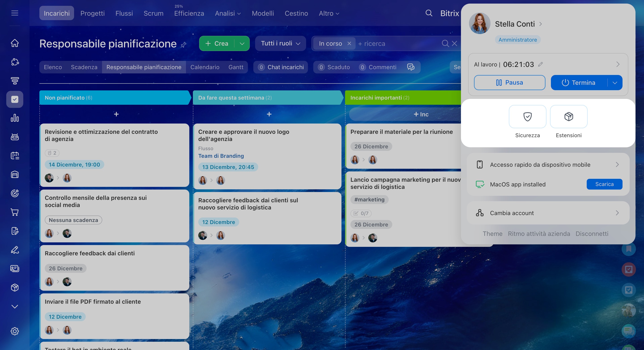Open the Sicurezza shield icon
This screenshot has height=350, width=644.
coord(527,117)
